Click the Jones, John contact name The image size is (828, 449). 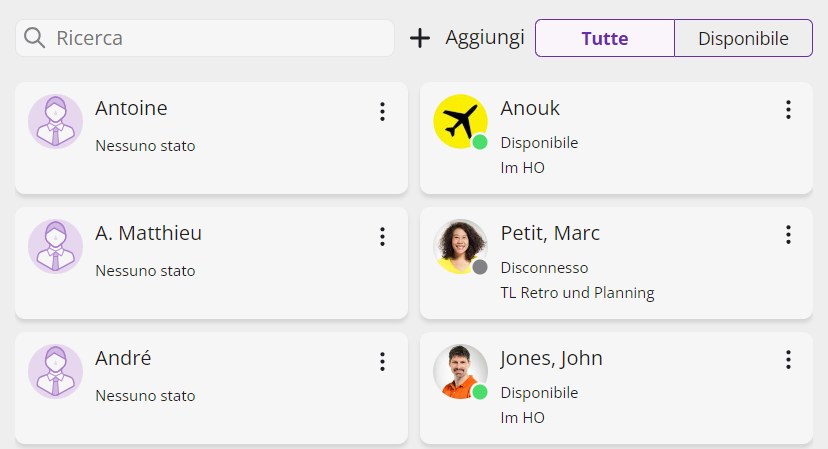pyautogui.click(x=551, y=358)
